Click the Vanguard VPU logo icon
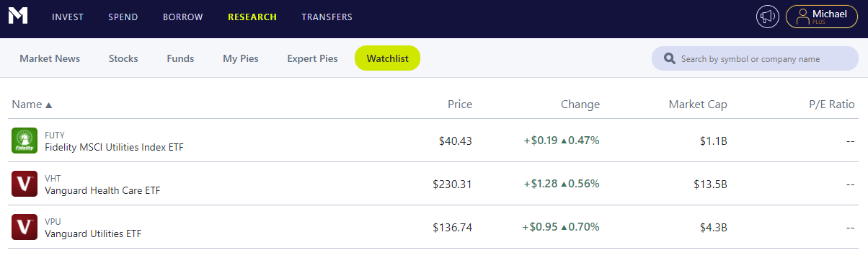This screenshot has height=276, width=868. tap(25, 227)
